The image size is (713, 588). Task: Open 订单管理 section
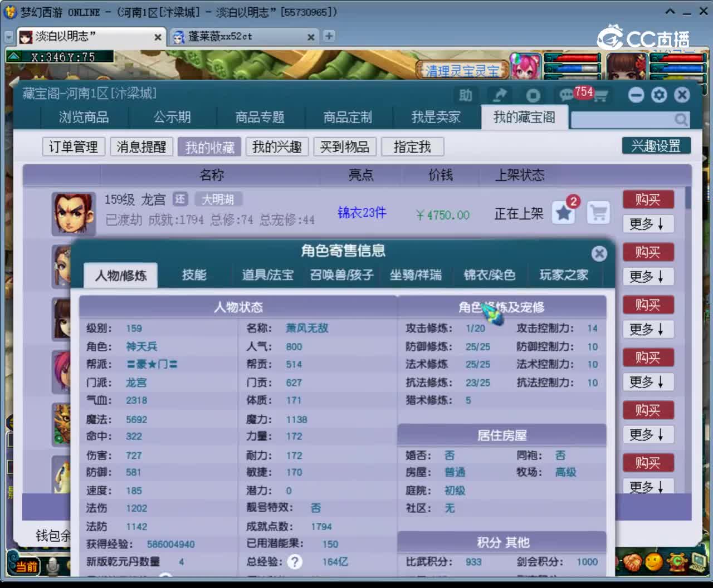click(x=74, y=147)
